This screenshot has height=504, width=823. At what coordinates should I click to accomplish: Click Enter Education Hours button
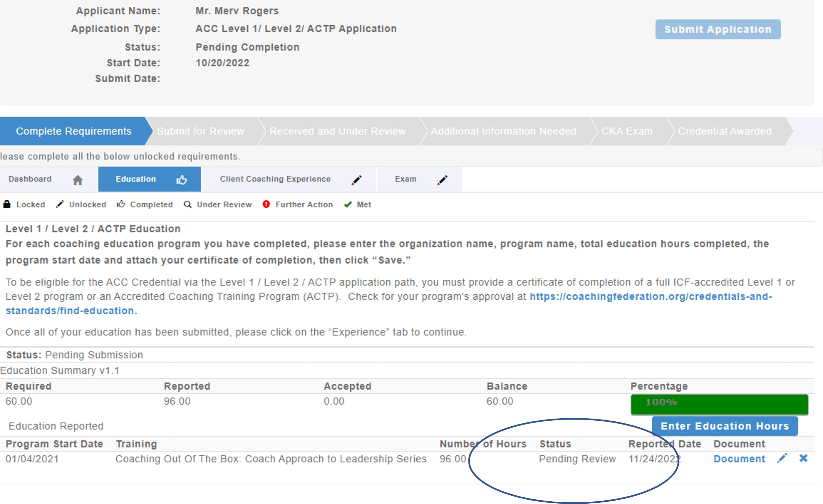tap(725, 426)
